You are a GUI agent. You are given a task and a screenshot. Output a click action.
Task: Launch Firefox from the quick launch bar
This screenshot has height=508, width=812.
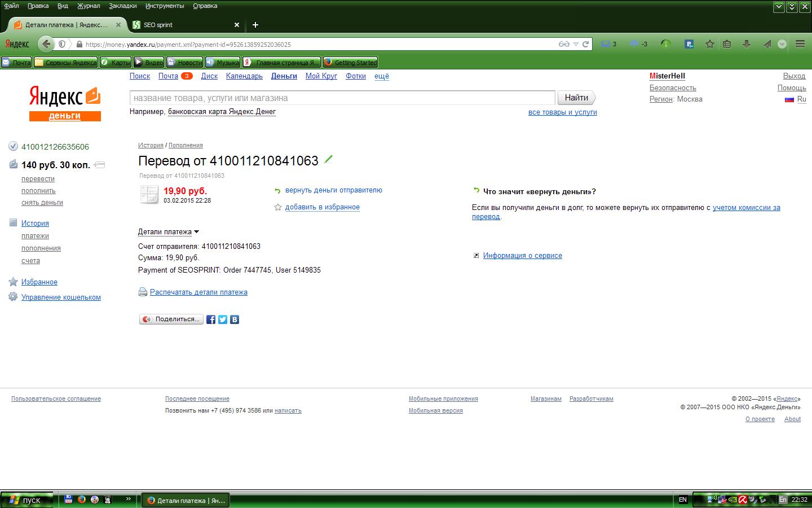click(x=82, y=500)
